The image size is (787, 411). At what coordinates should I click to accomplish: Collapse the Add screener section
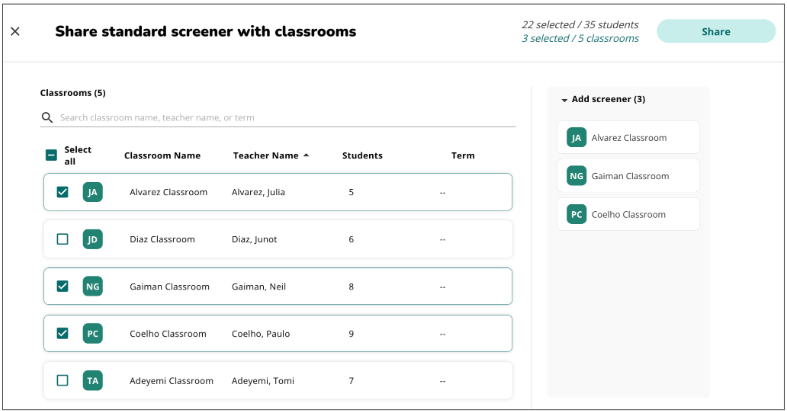564,100
